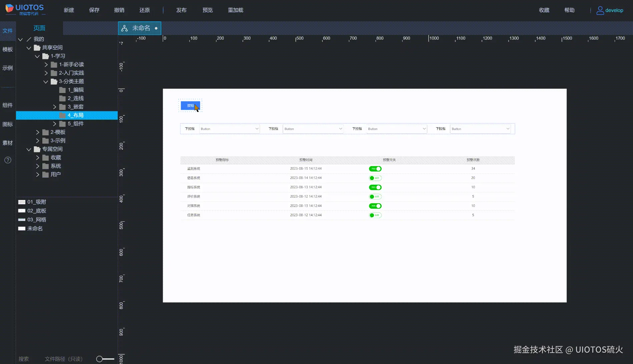Click 还原 to redo
The image size is (633, 364).
tap(145, 10)
